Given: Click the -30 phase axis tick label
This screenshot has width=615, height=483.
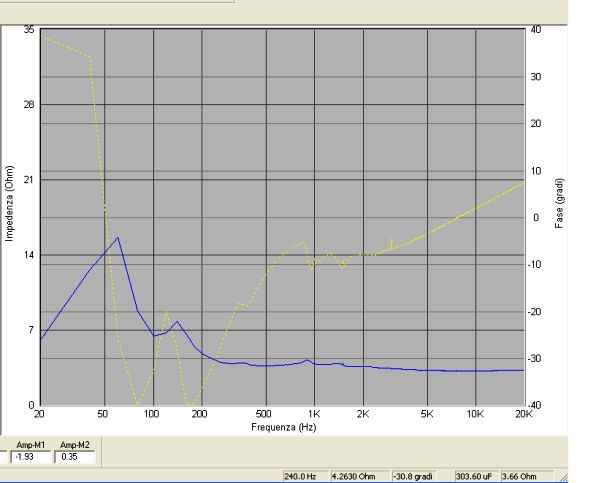Looking at the screenshot, I should point(534,358).
